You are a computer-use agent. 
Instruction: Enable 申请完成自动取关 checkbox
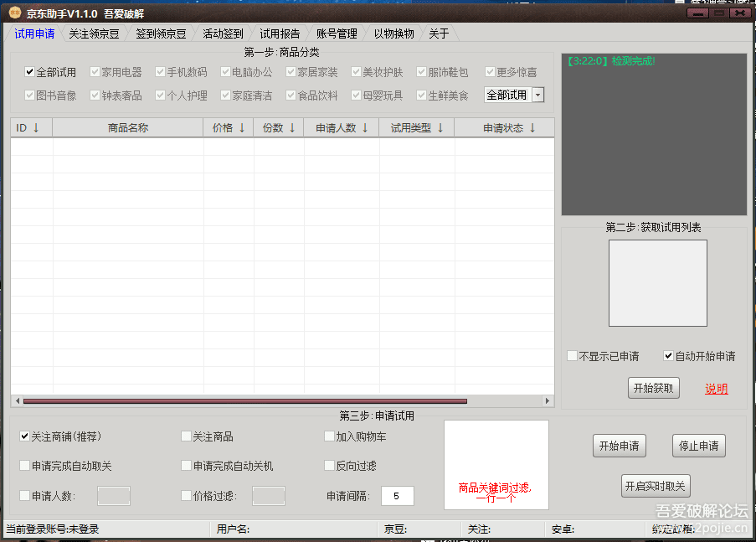coord(24,465)
